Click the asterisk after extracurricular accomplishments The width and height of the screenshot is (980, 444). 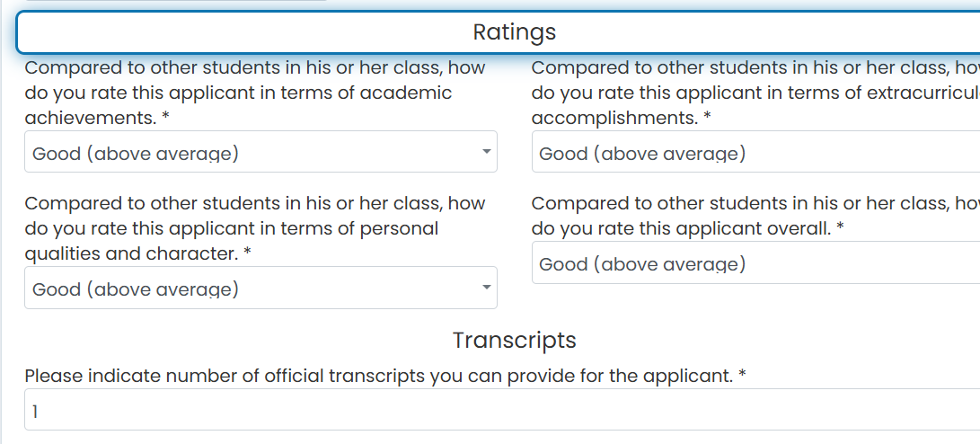708,117
